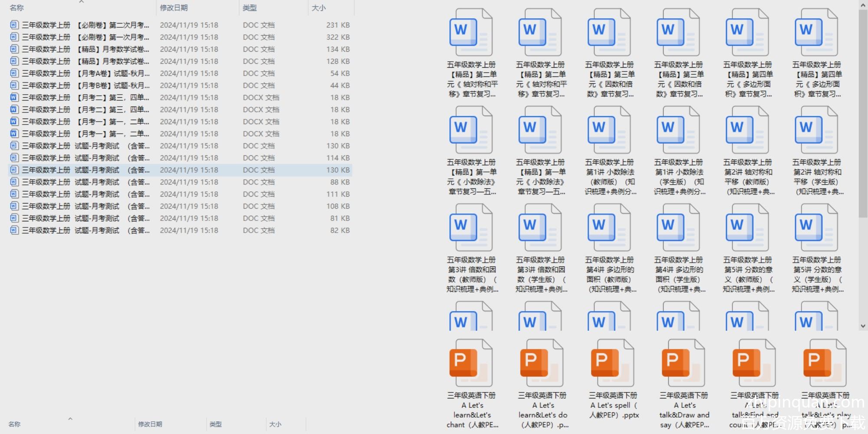Click the bottom 名称 column header
This screenshot has height=434, width=868.
tap(15, 424)
